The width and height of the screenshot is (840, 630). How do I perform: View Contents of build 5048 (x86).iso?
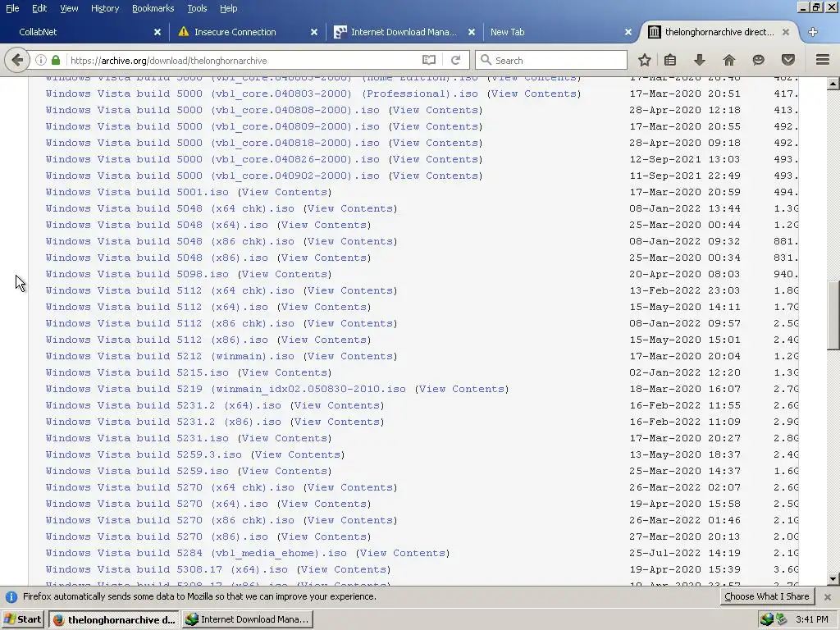coord(324,258)
